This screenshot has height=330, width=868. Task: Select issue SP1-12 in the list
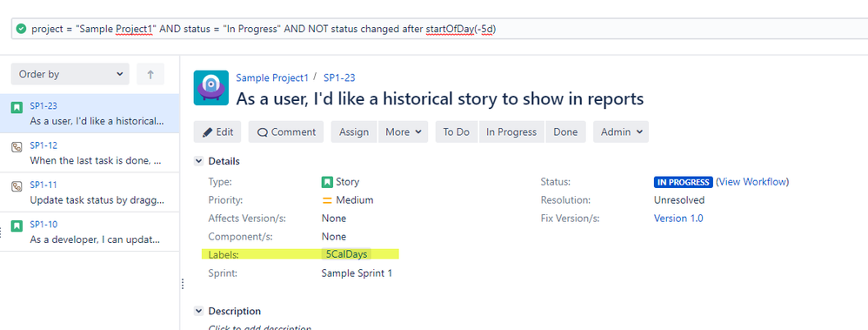pyautogui.click(x=90, y=152)
